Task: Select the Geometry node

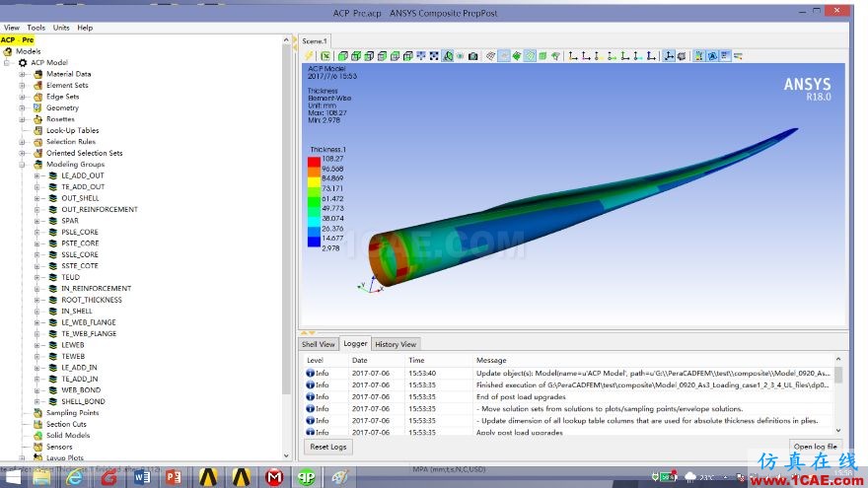Action: 62,107
